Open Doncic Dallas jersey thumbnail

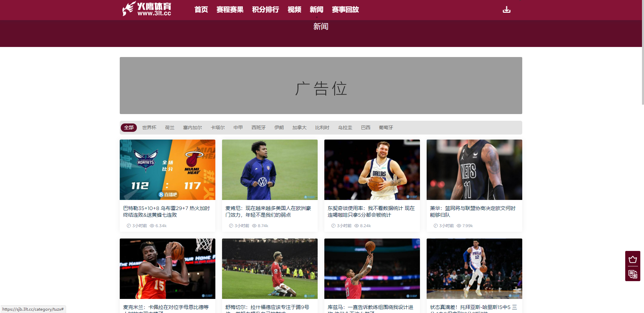pyautogui.click(x=372, y=170)
